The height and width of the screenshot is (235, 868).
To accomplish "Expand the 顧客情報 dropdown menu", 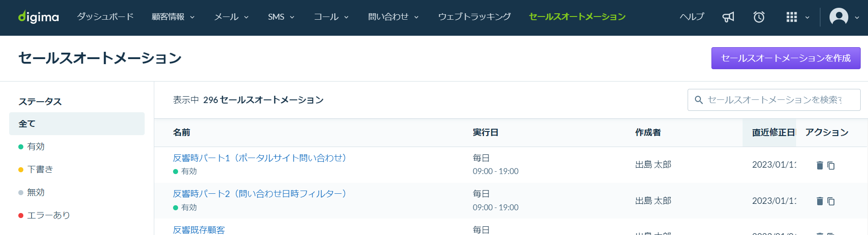I will (173, 17).
